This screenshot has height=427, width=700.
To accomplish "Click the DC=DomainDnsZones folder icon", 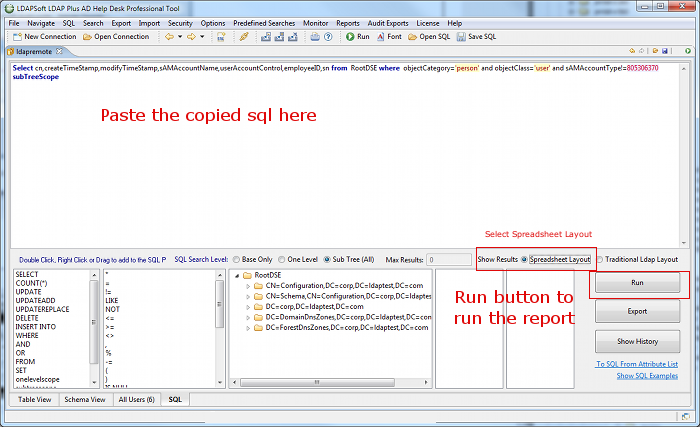I will (258, 317).
